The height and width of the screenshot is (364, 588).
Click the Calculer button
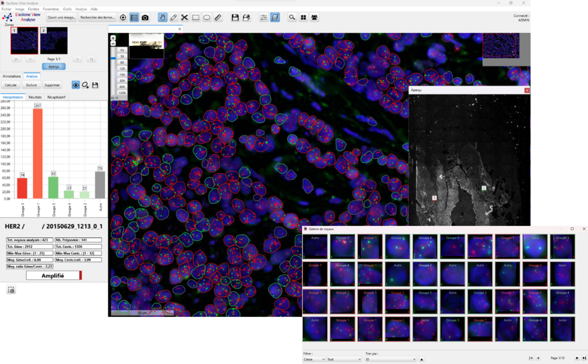pyautogui.click(x=11, y=85)
